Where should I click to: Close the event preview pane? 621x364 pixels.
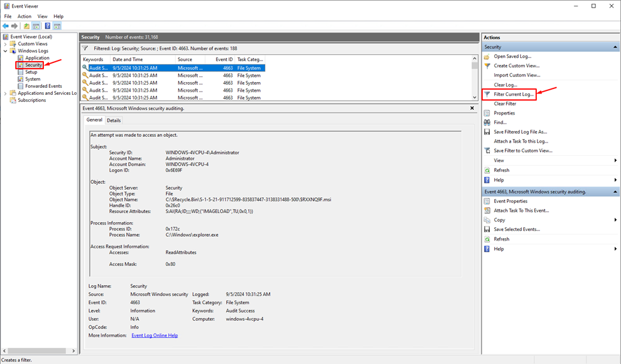(x=472, y=108)
